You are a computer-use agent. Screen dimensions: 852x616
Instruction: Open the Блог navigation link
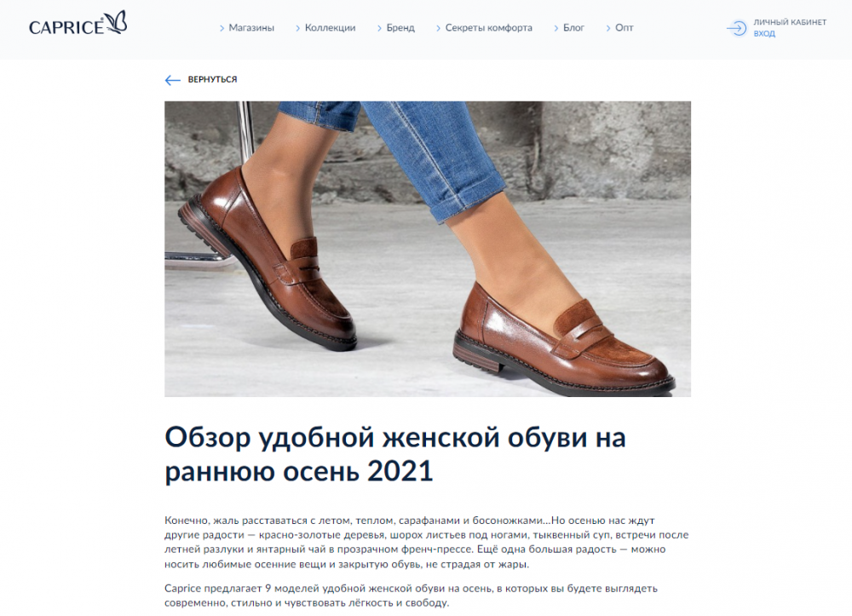click(573, 28)
